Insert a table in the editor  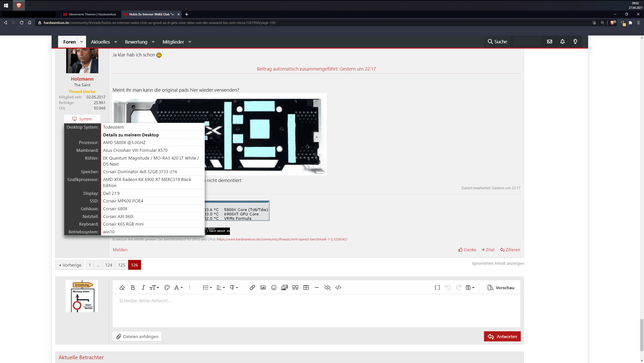point(306,287)
